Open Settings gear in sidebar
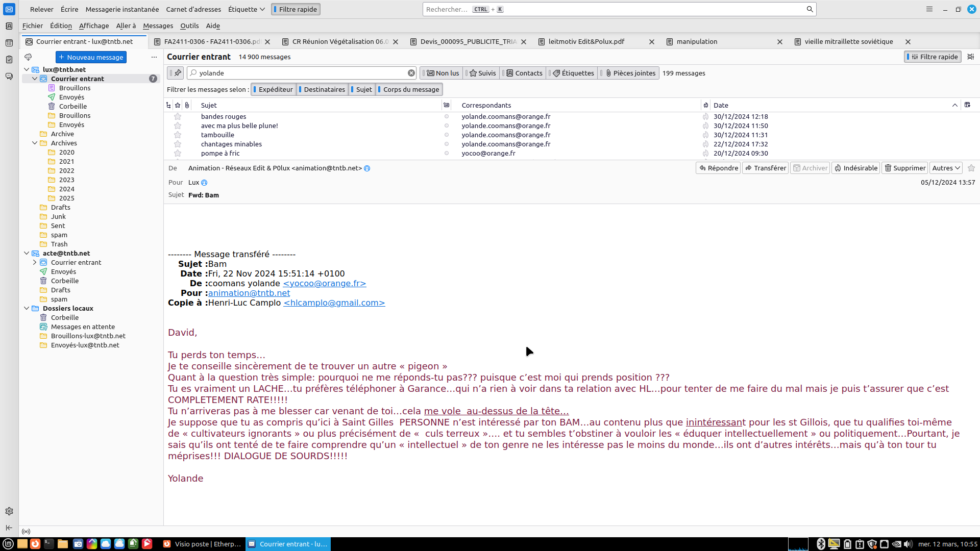Screen dimensions: 980x551 tap(9, 511)
